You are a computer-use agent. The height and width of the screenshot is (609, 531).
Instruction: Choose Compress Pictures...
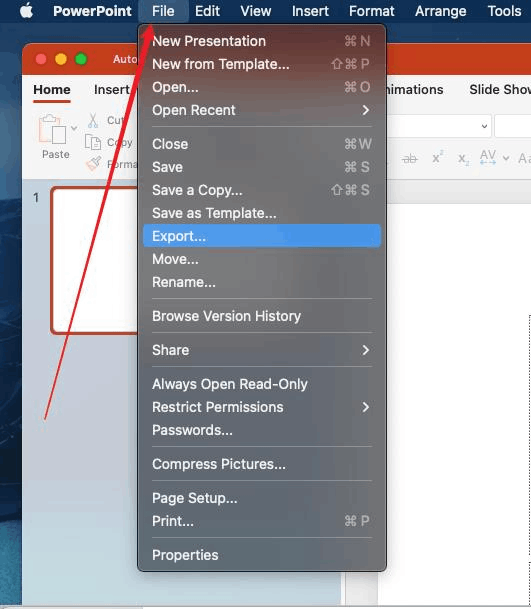coord(261,464)
